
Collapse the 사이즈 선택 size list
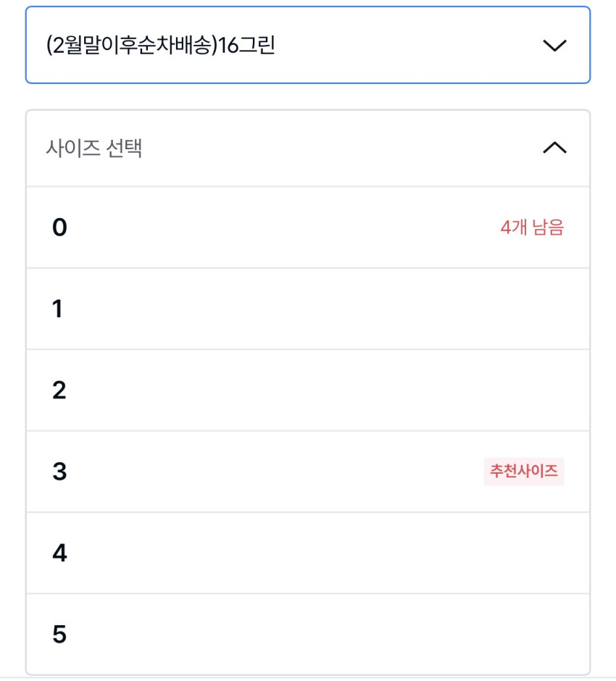pyautogui.click(x=308, y=149)
